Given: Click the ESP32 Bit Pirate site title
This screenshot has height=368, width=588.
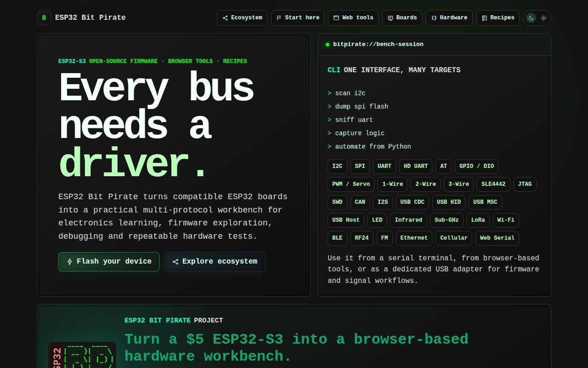Looking at the screenshot, I should [x=90, y=17].
